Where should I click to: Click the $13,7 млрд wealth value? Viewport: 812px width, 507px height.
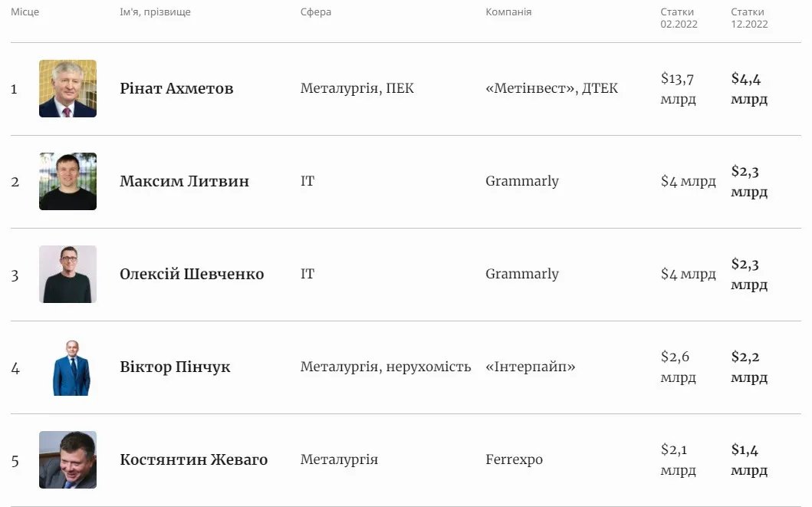(679, 89)
